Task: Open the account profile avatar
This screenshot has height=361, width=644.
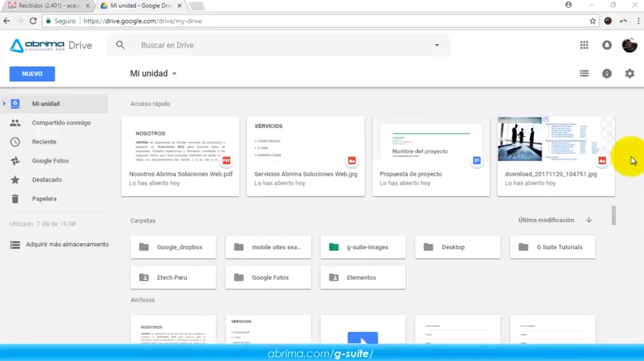Action: tap(630, 46)
